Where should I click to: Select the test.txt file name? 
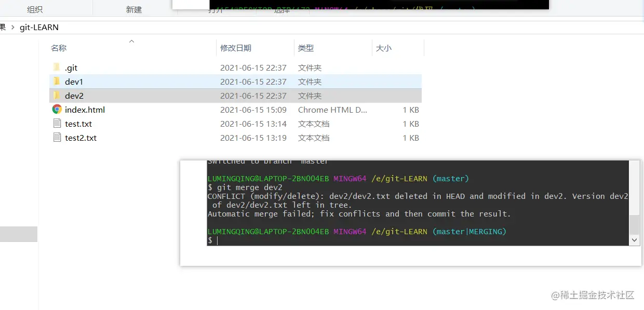click(78, 124)
